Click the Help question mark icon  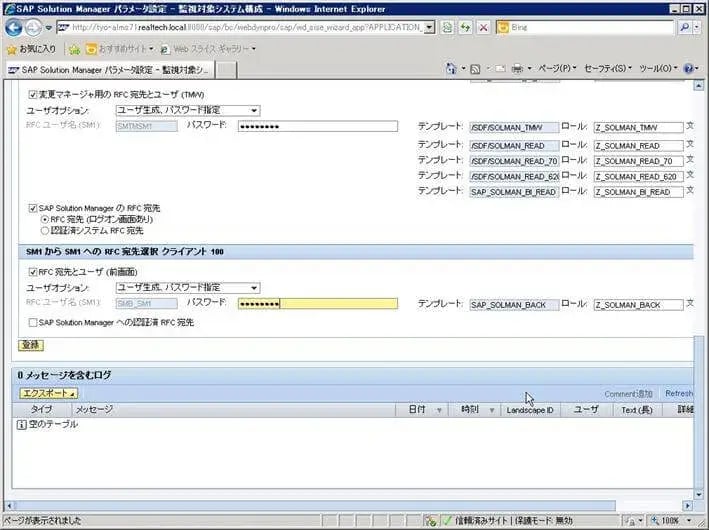tap(689, 69)
